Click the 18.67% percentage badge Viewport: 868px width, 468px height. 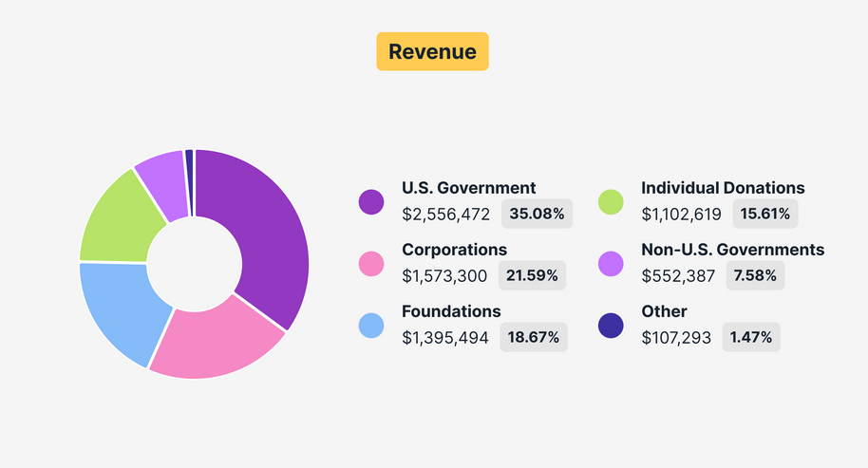click(534, 337)
